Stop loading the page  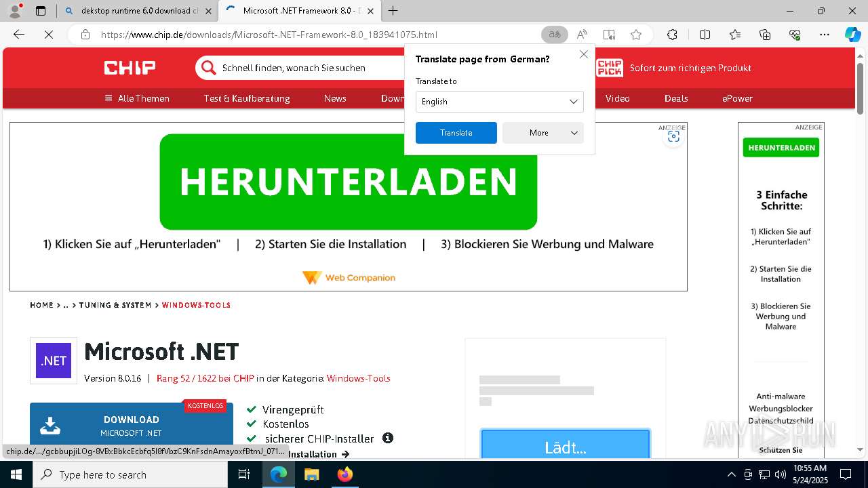pyautogui.click(x=49, y=35)
